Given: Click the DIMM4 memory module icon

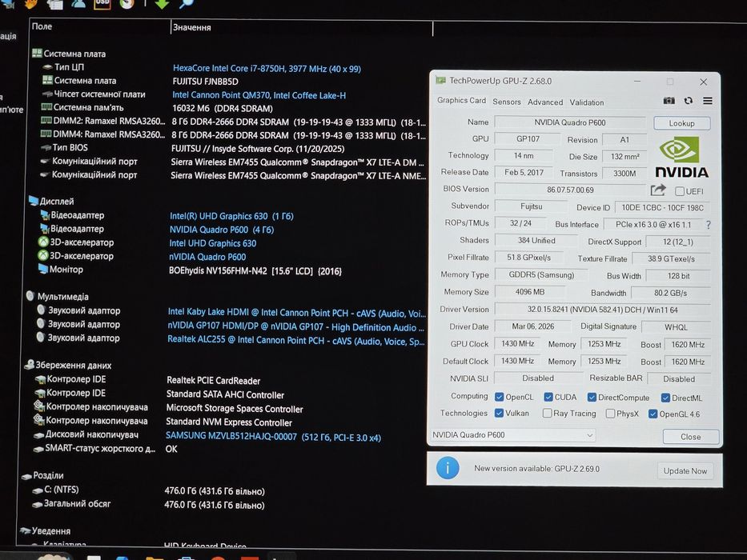Looking at the screenshot, I should tap(46, 134).
